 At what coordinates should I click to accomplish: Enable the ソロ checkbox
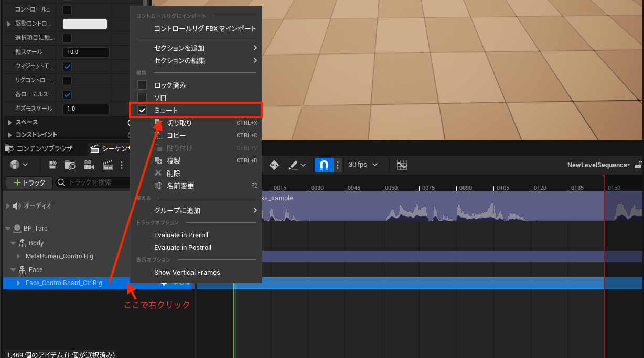coord(142,98)
